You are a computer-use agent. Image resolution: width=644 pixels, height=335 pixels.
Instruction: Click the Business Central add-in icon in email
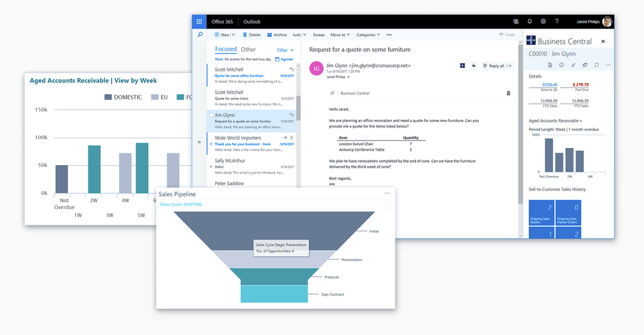[x=463, y=66]
